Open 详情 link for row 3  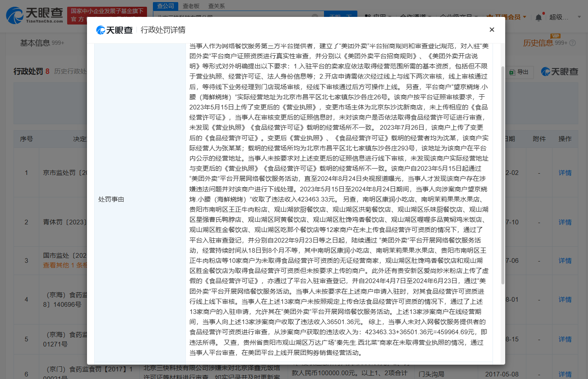[x=565, y=261]
